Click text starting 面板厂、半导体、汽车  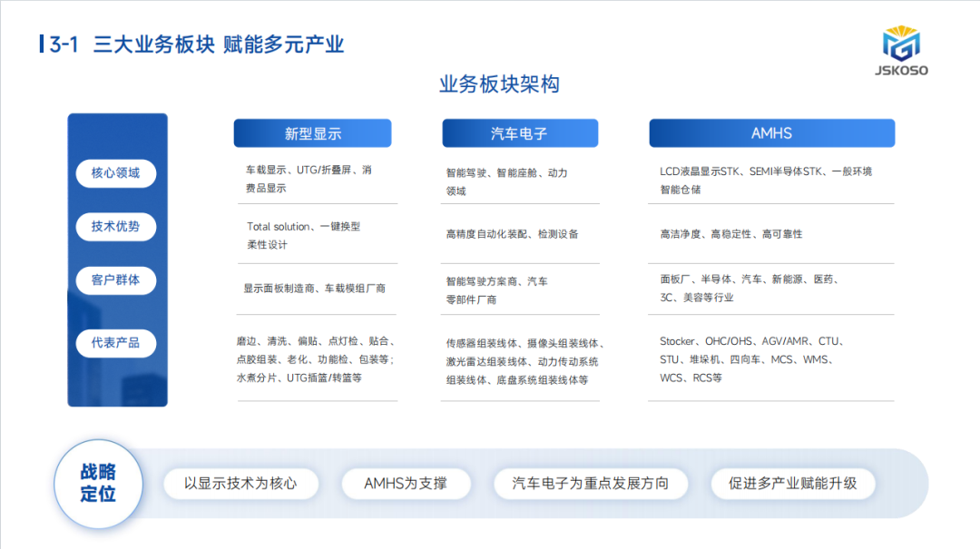[x=750, y=289]
